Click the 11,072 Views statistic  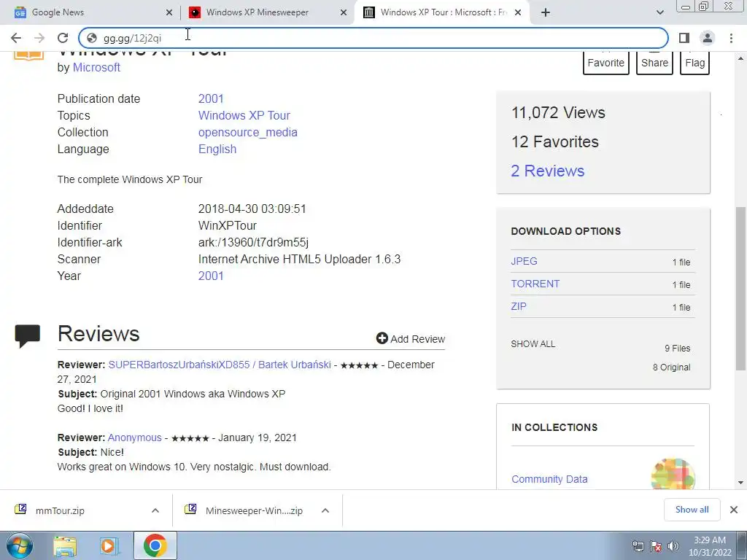click(558, 113)
